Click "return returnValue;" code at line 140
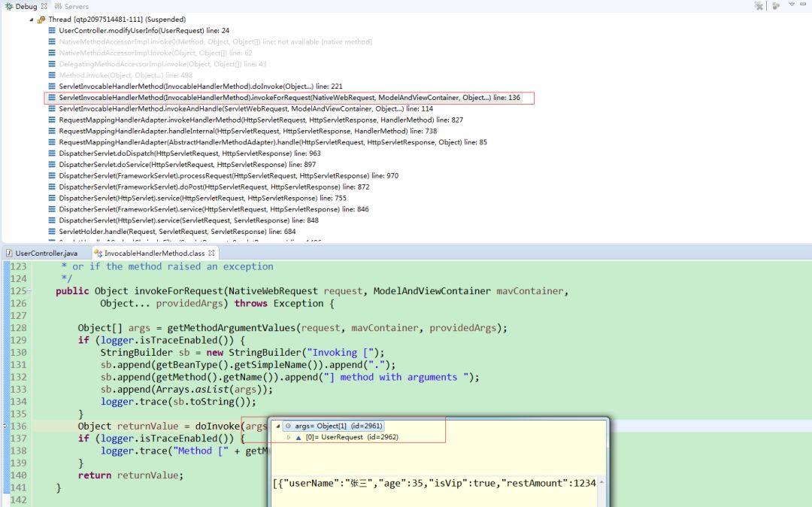 point(131,475)
